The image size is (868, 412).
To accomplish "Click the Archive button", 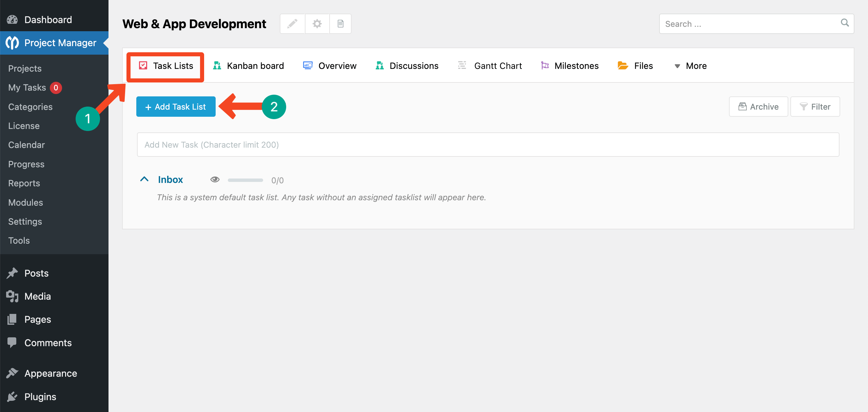I will pyautogui.click(x=758, y=107).
